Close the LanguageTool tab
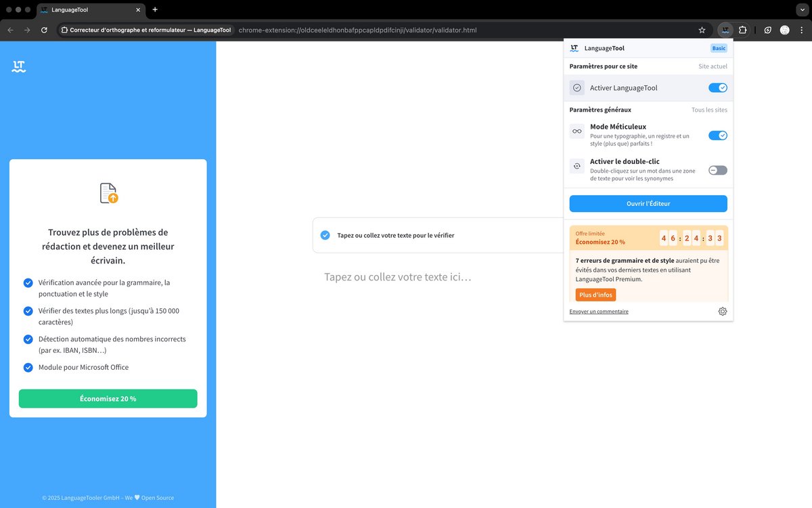 (x=138, y=10)
